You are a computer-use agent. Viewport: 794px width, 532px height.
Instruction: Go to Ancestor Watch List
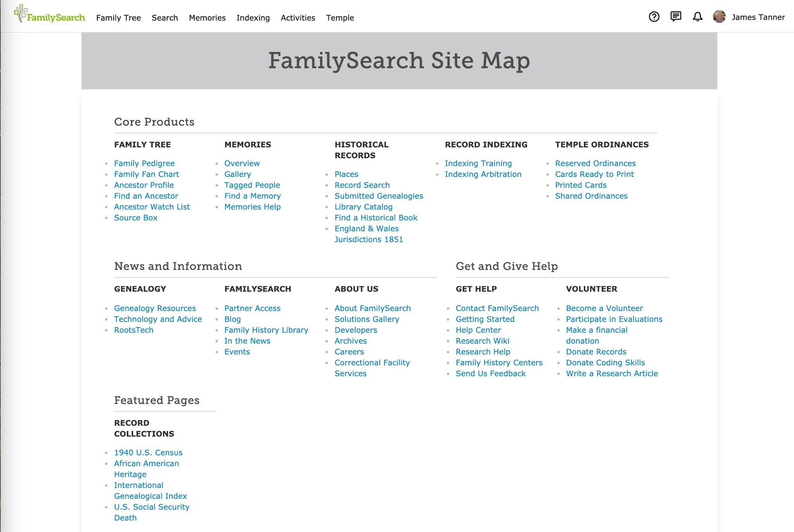pos(152,207)
